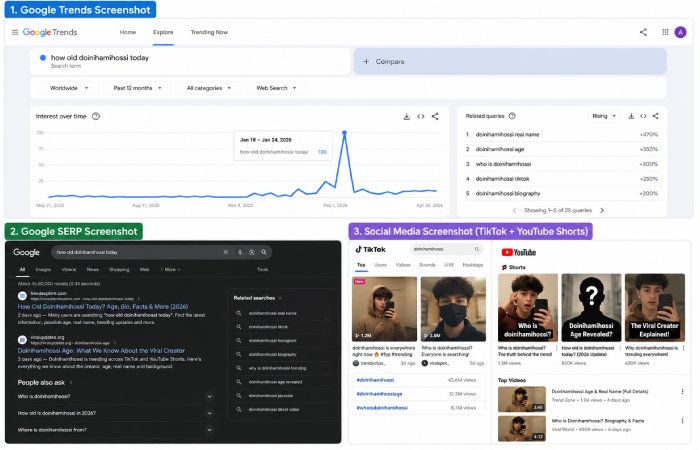Screen dimensions: 700x450
Task: Open the Worldwide region dropdown
Action: point(69,88)
